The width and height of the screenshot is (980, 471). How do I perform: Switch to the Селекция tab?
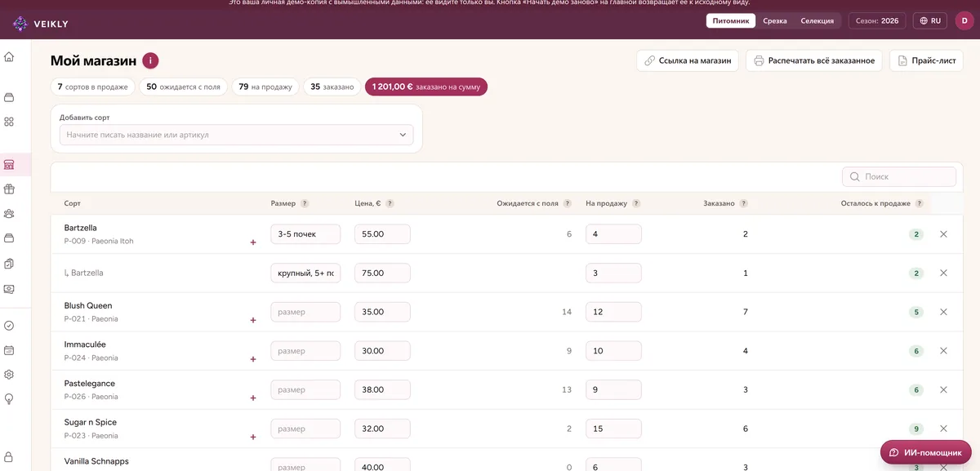coord(817,20)
